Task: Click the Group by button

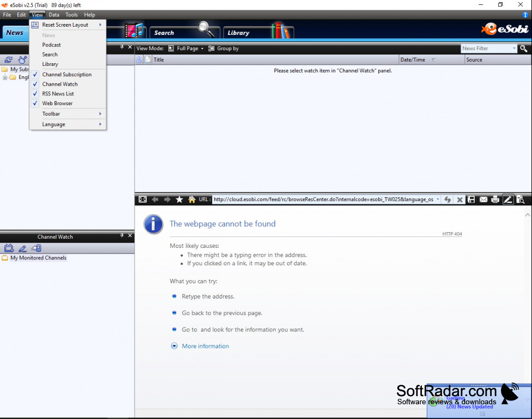Action: point(223,48)
